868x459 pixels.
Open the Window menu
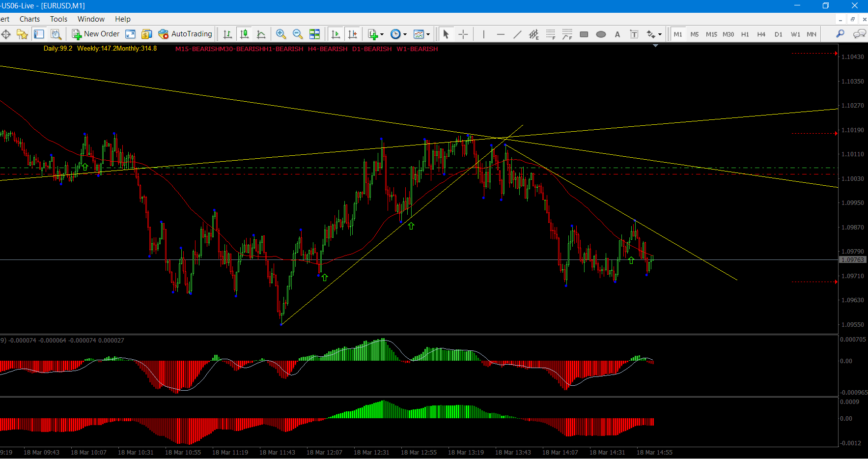pos(91,19)
